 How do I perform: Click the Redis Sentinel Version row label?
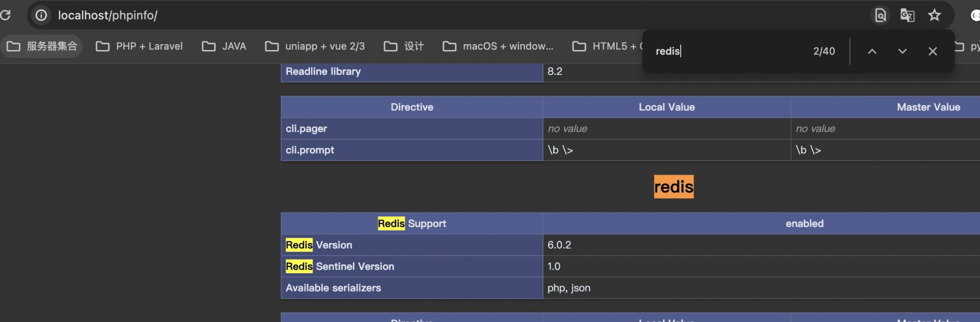pos(412,267)
